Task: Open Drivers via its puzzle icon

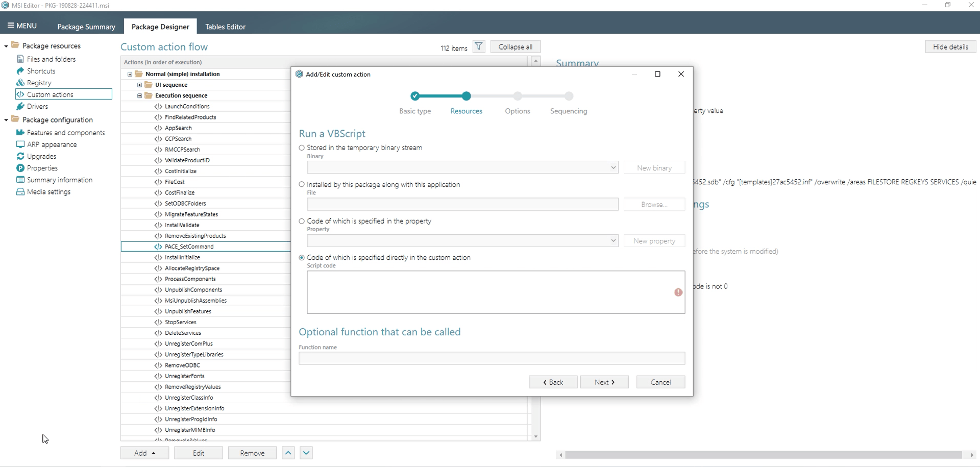Action: [20, 106]
